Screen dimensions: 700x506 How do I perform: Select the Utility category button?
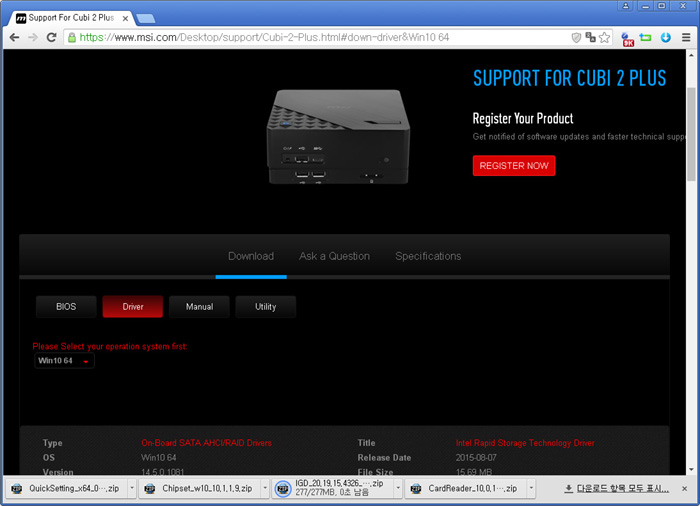pos(266,307)
